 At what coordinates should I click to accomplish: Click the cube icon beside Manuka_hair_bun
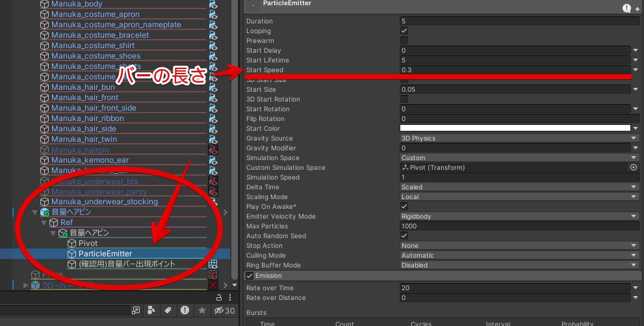[x=44, y=87]
